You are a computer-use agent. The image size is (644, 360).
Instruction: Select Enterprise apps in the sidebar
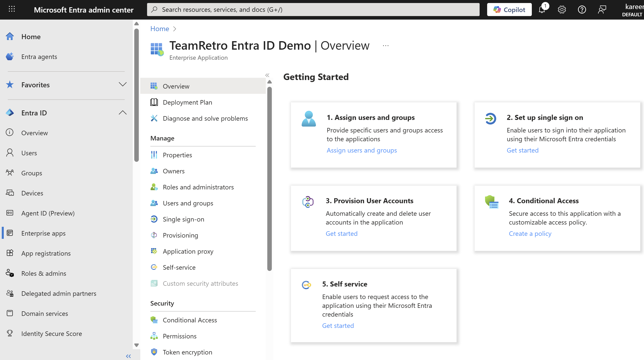click(x=43, y=233)
